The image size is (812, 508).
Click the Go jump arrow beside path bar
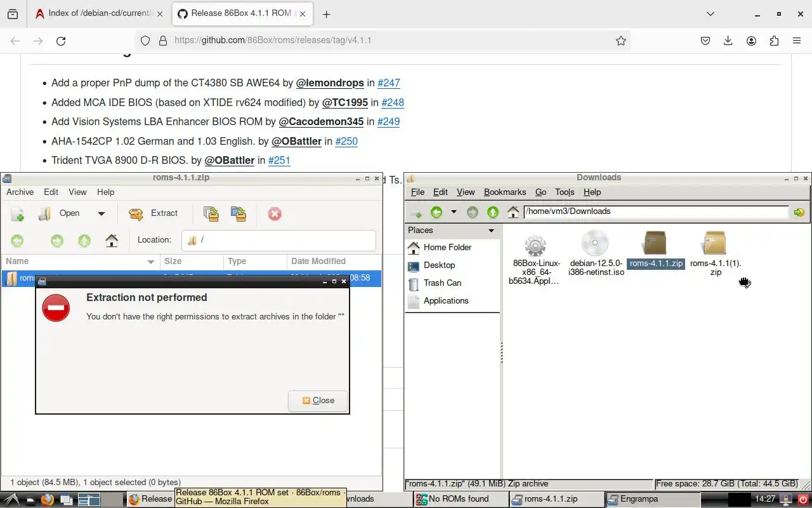pyautogui.click(x=799, y=212)
